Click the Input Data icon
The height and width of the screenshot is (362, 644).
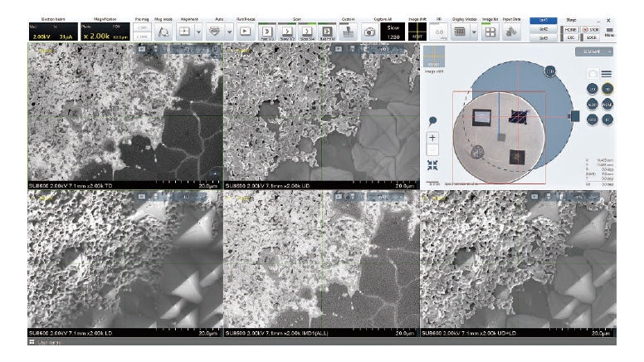pyautogui.click(x=512, y=31)
